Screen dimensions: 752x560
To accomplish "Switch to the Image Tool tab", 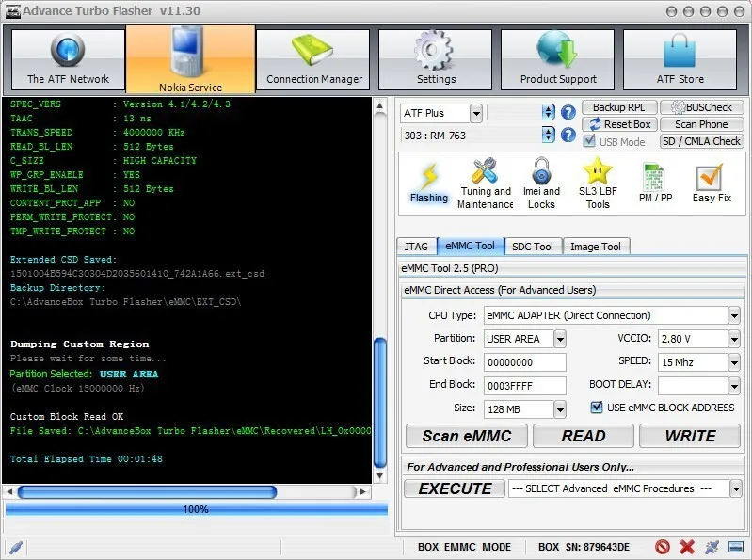I will 596,247.
